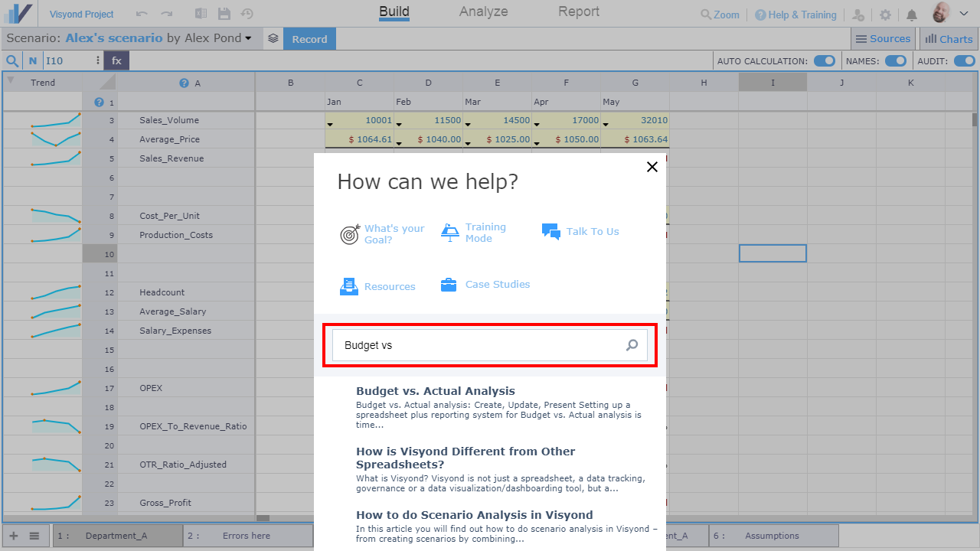Click the cell reference box I10

(x=69, y=60)
